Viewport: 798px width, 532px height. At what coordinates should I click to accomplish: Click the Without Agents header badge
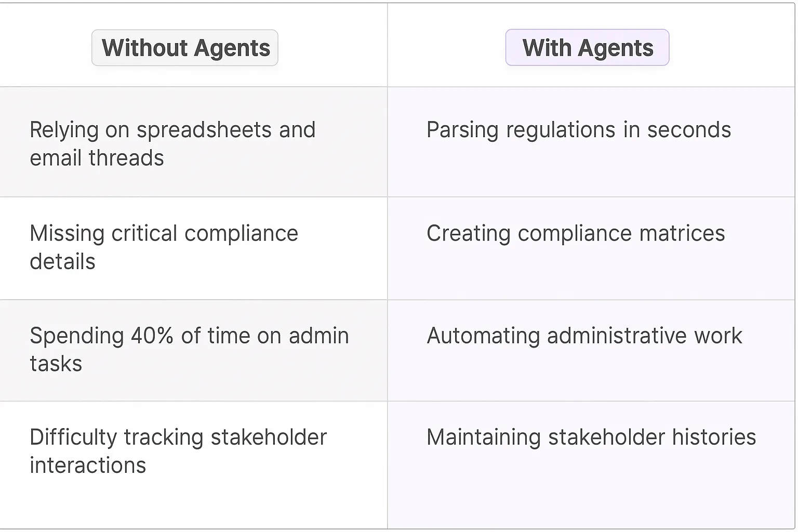click(x=185, y=48)
